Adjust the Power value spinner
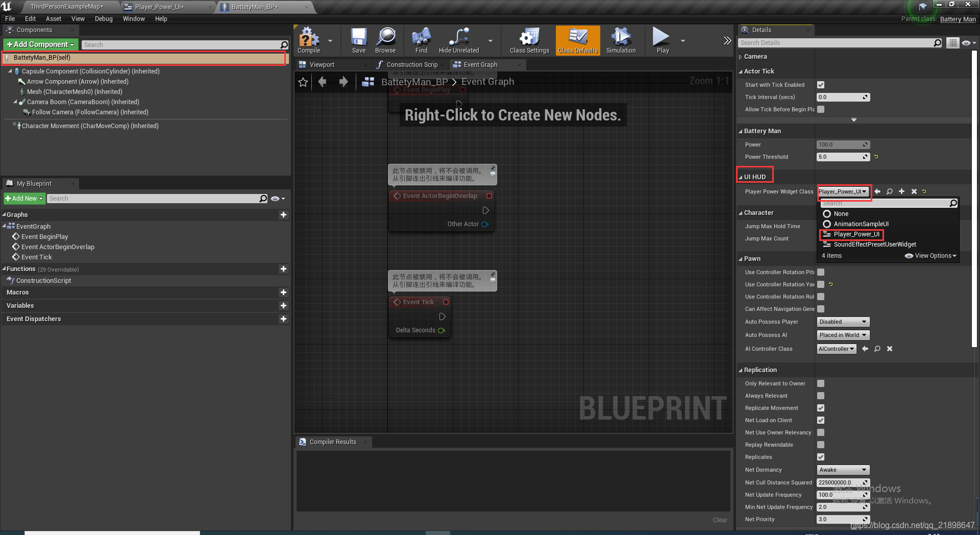This screenshot has height=535, width=980. pos(843,144)
